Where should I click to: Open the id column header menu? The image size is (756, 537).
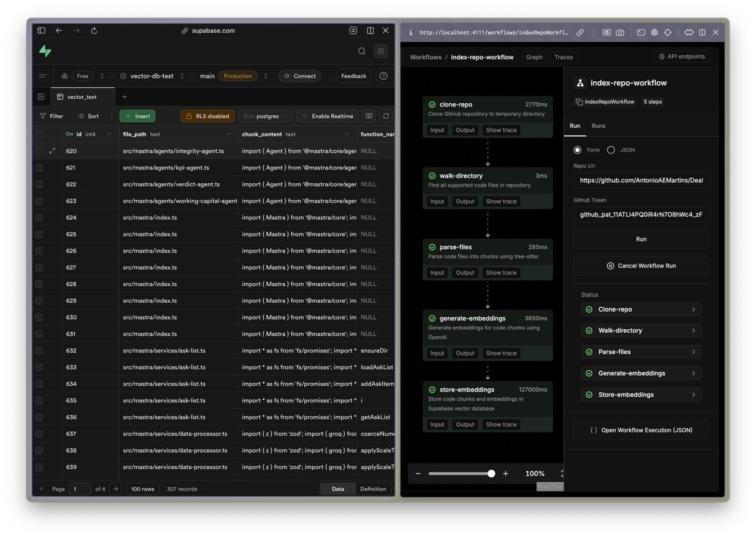(109, 134)
